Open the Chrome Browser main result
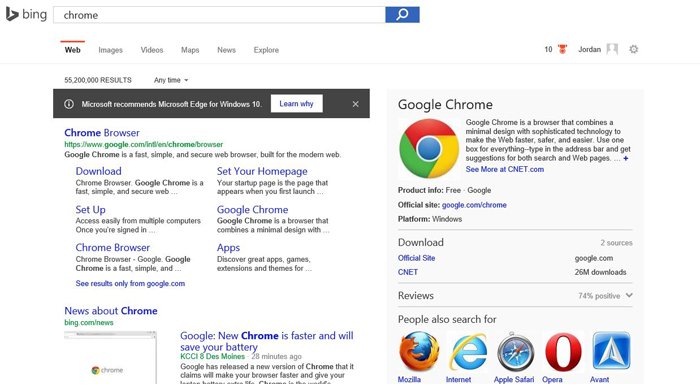700x385 pixels. point(102,133)
